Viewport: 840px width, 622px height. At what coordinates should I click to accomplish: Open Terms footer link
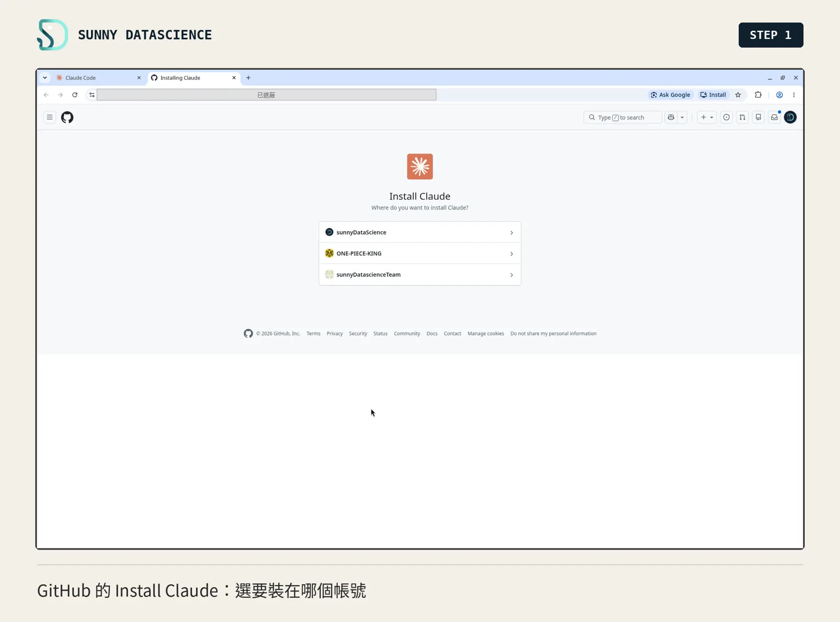(313, 333)
